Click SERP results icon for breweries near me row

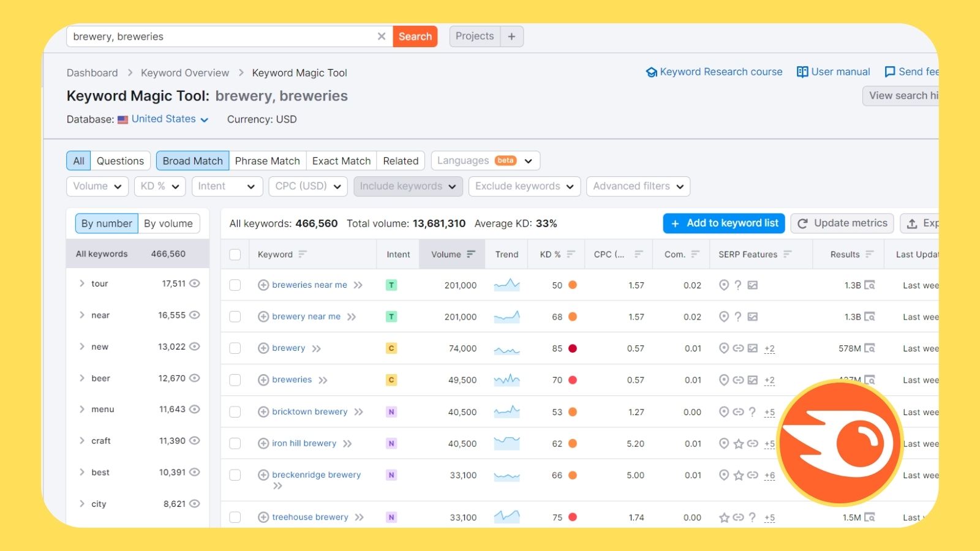click(x=869, y=285)
